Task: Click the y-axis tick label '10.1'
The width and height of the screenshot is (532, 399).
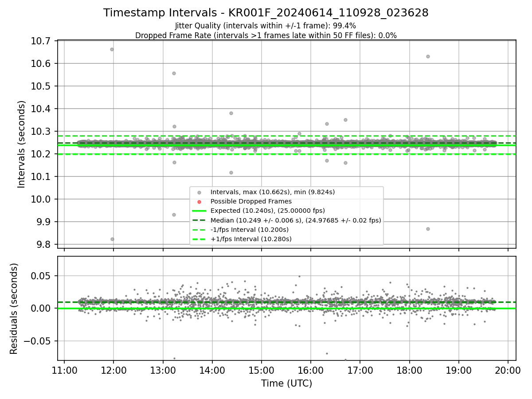Action: 42,176
